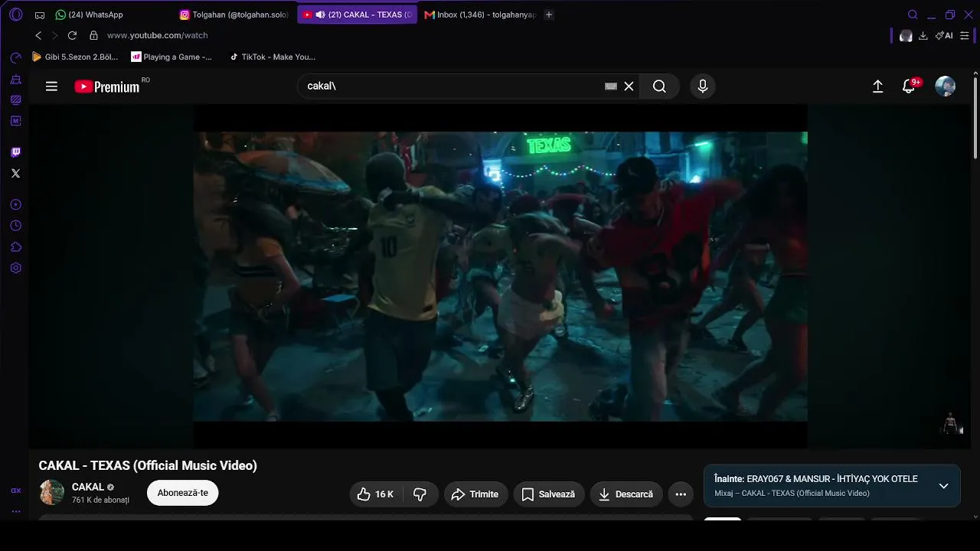Screen dimensions: 980x551
Task: Click the GX icon at the sidebar bottom
Action: pos(15,491)
